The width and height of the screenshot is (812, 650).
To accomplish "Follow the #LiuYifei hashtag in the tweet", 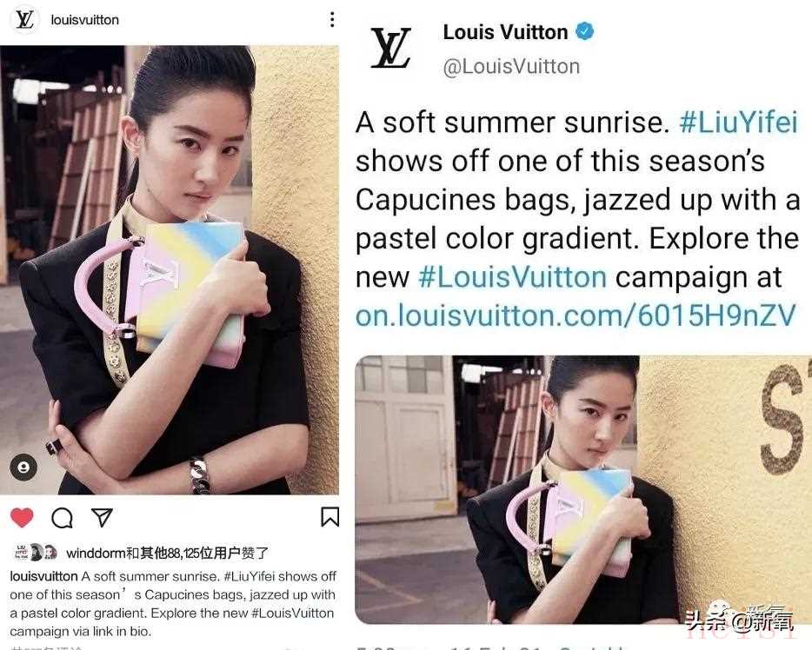I will coord(738,123).
